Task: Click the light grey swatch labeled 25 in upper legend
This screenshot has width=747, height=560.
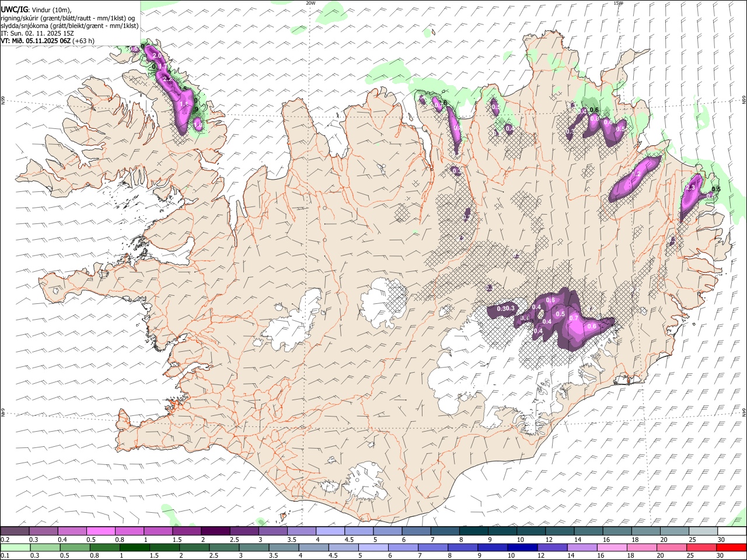Action: (x=703, y=531)
